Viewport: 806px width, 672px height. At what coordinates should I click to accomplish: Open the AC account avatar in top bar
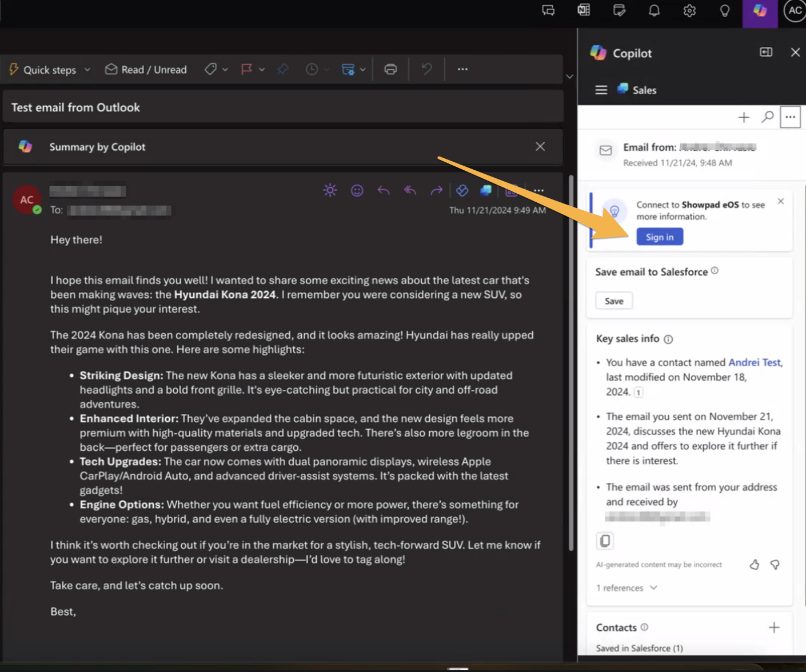click(x=795, y=10)
